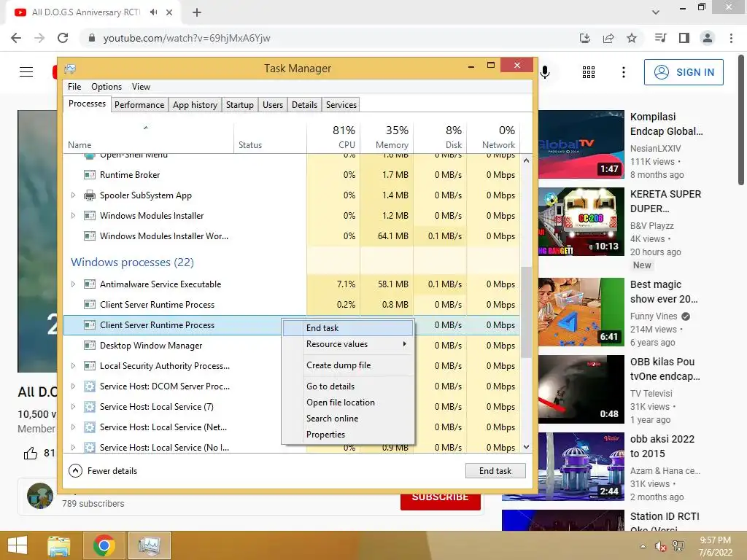747x560 pixels.
Task: Open the YouTube hamburger guide menu
Action: (x=26, y=72)
